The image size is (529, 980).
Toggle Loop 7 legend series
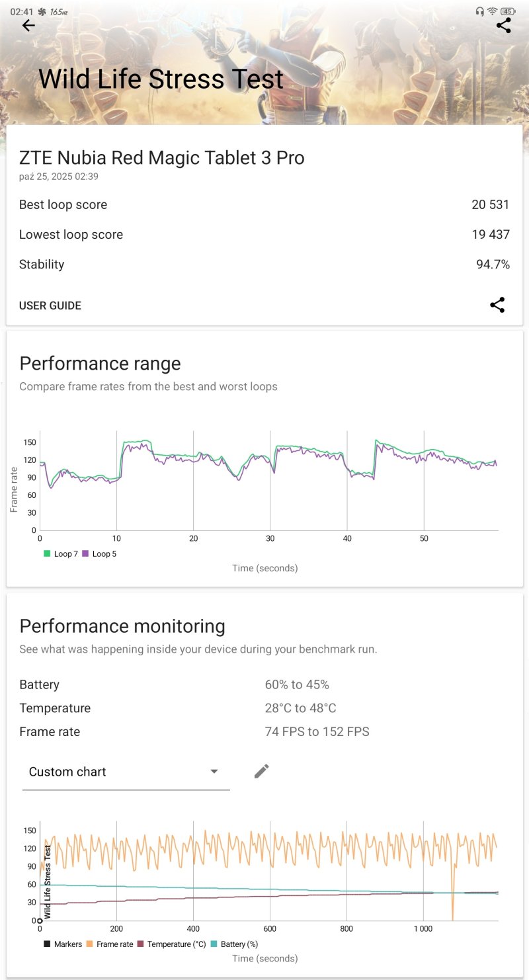coord(61,553)
